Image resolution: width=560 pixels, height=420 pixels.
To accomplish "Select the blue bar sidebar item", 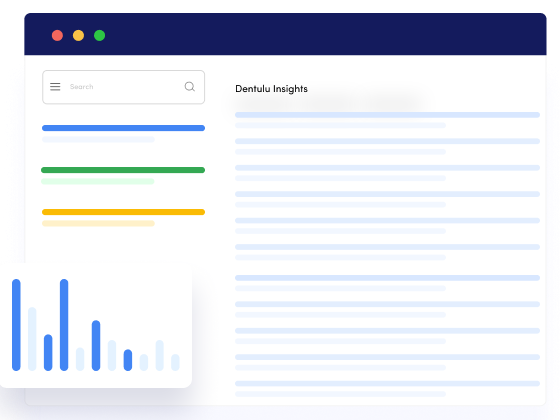I will click(x=123, y=128).
